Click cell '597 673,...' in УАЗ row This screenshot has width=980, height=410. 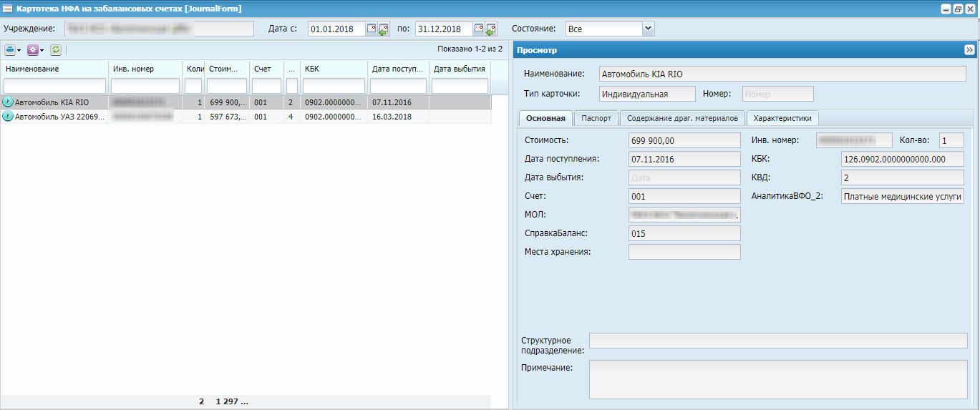click(x=228, y=116)
